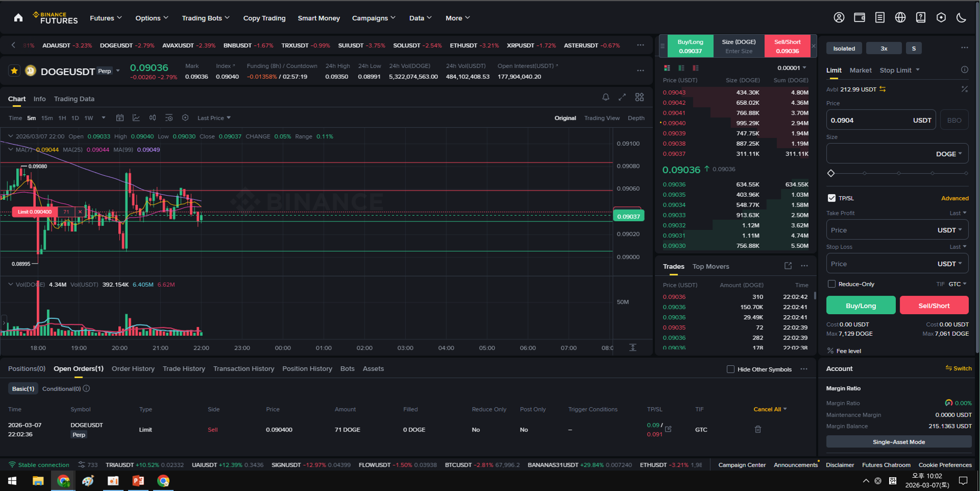This screenshot has width=980, height=491.
Task: Open Copy Trading in the navigation
Action: point(264,18)
